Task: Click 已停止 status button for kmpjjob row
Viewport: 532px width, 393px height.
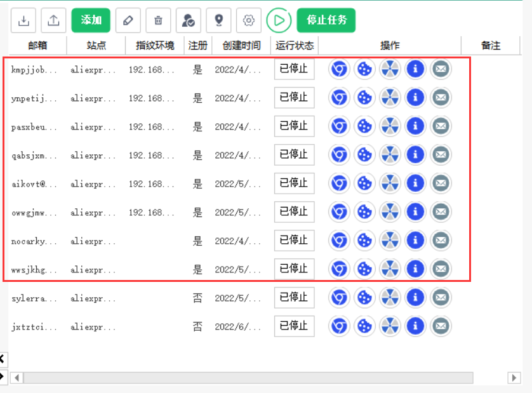Action: [x=294, y=69]
